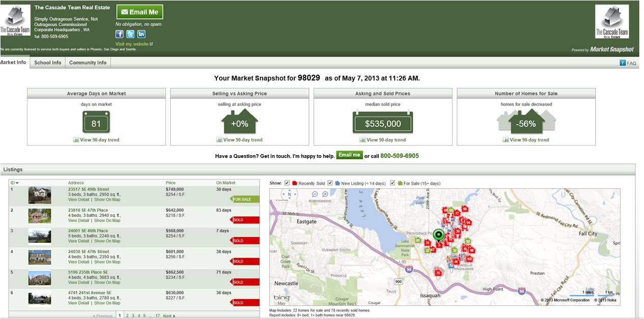Zoom in on the map
Viewport: 644px width, 319px height.
[x=325, y=194]
